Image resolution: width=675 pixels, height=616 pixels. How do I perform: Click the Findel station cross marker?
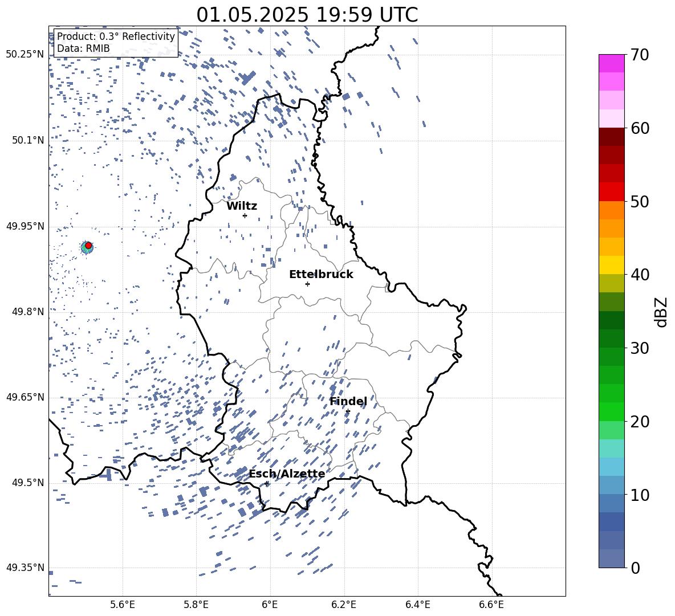(x=348, y=411)
